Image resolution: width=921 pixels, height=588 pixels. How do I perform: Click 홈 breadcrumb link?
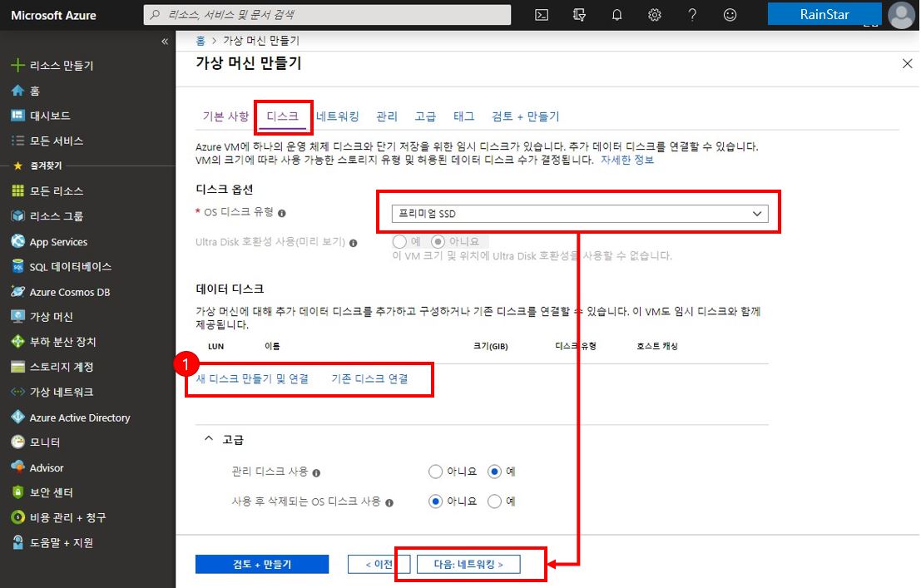tap(201, 41)
